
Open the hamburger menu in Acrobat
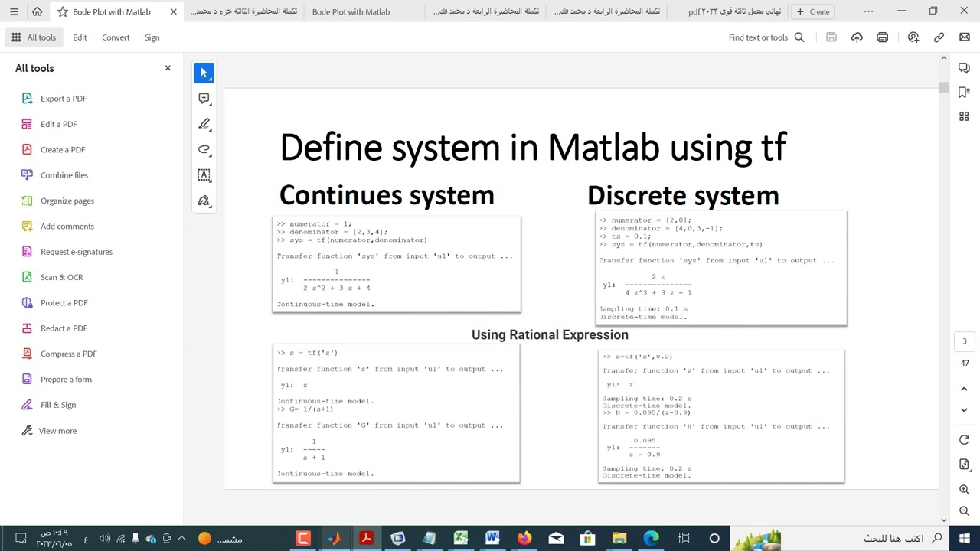coord(14,11)
